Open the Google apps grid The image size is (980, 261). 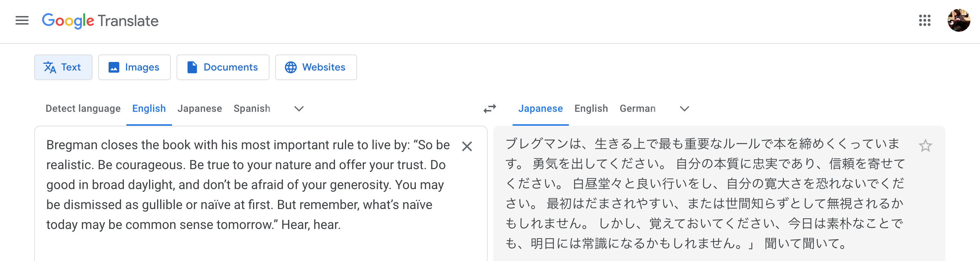924,21
